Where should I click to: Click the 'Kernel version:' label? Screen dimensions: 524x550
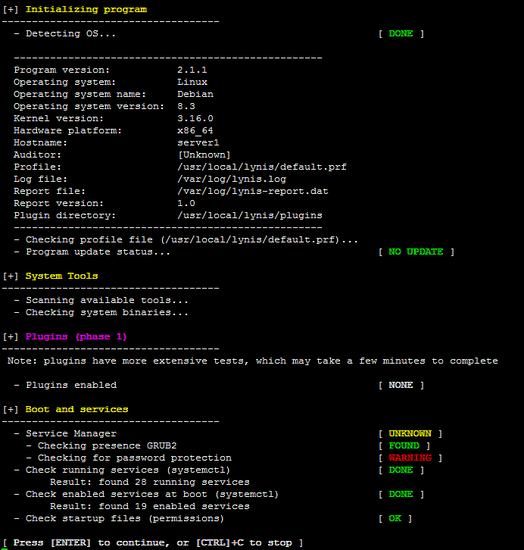point(59,118)
